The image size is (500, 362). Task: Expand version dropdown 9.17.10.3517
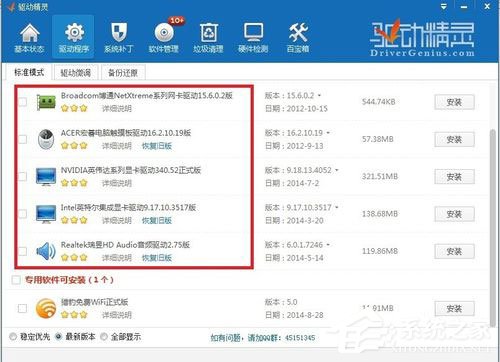[x=337, y=208]
